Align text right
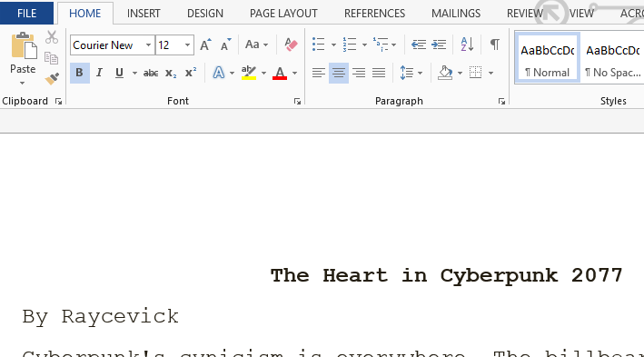 359,73
